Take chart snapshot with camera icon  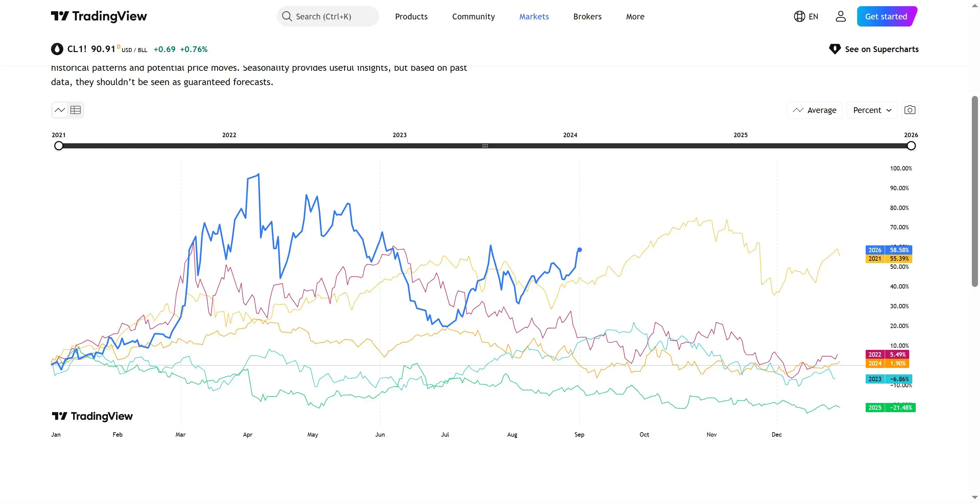pos(910,110)
